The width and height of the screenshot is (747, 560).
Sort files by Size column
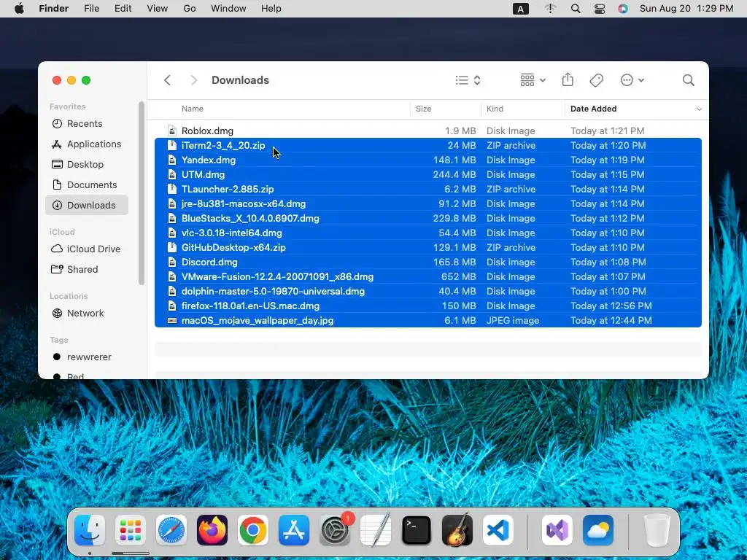(x=424, y=109)
